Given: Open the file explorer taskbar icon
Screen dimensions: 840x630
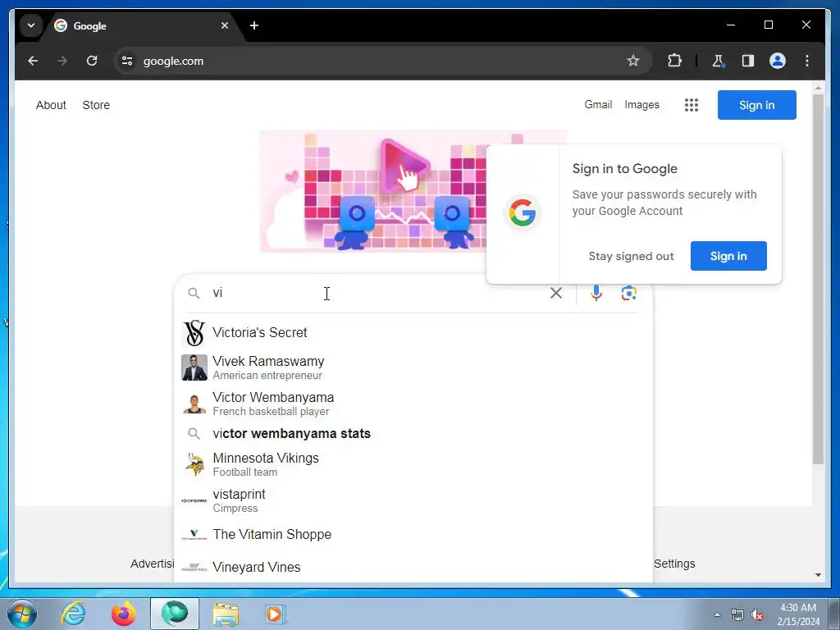Looking at the screenshot, I should point(226,614).
